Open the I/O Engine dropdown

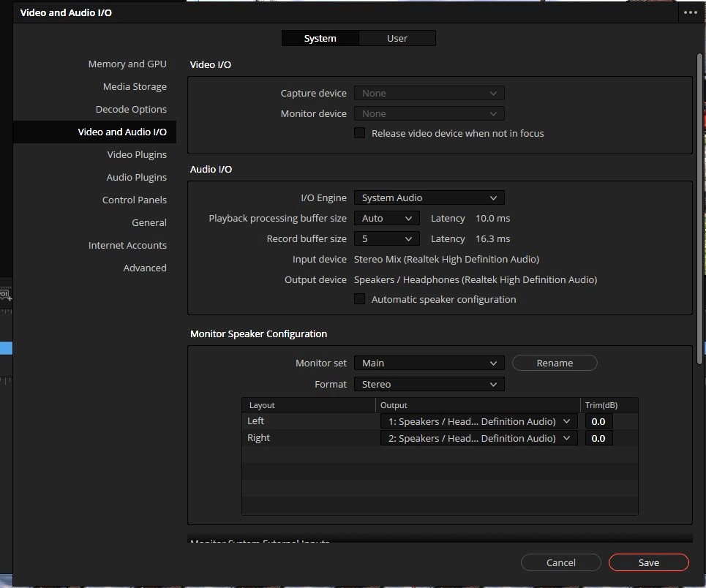click(429, 197)
